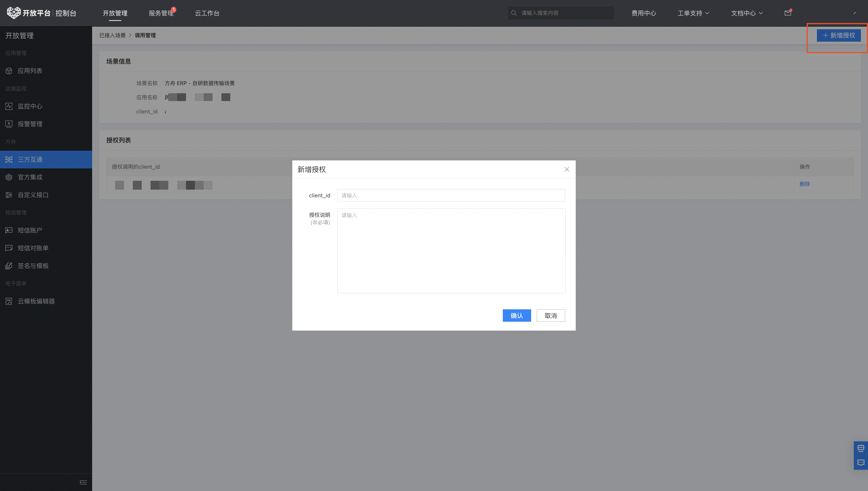Image resolution: width=868 pixels, height=491 pixels.
Task: Confirm the new authorization with 确认
Action: click(517, 316)
